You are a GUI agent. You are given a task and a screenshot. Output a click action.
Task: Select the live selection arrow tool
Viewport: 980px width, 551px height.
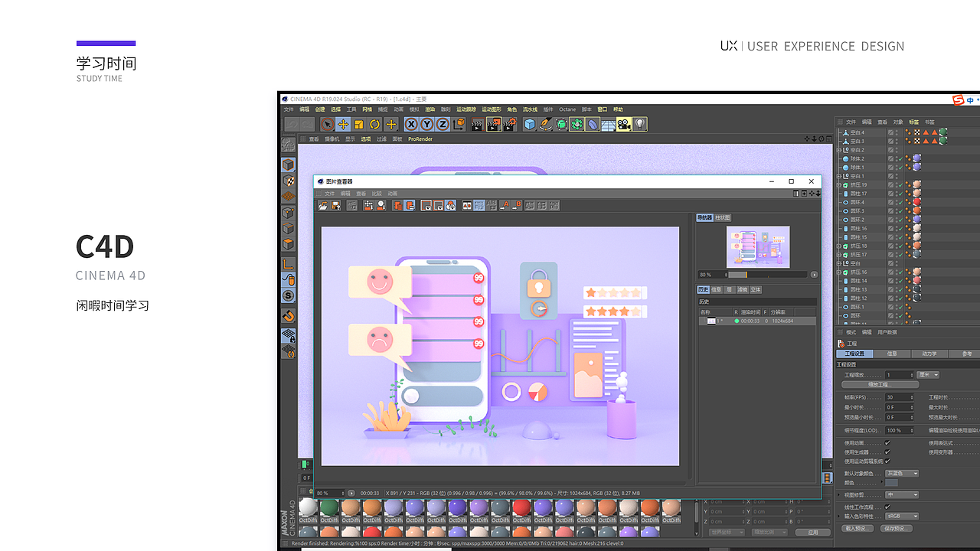pyautogui.click(x=327, y=124)
